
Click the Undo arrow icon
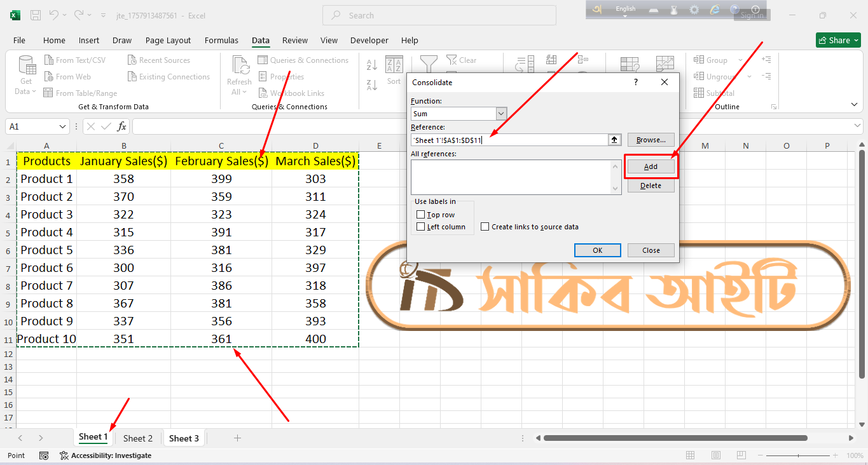[x=54, y=15]
